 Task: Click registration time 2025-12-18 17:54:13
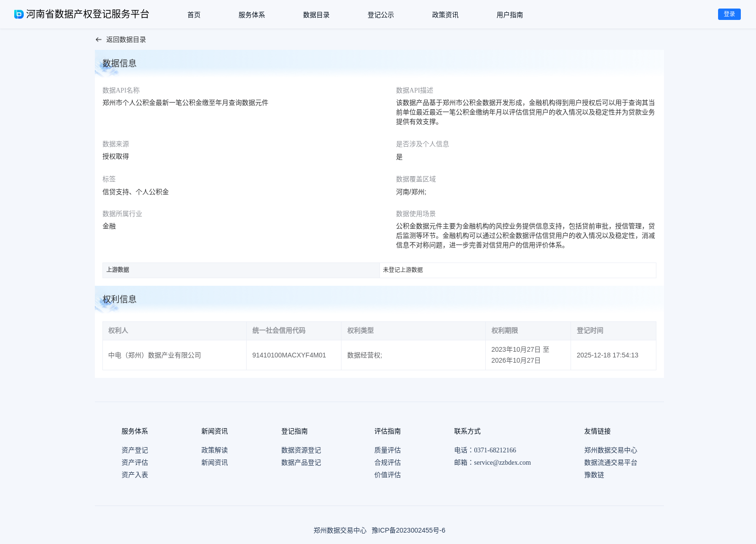click(608, 355)
